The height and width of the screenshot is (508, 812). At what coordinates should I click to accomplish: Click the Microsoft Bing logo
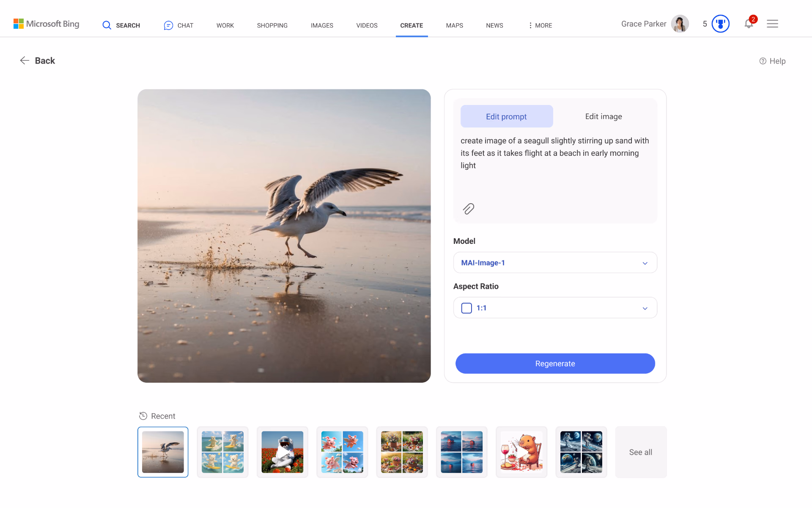click(x=47, y=24)
